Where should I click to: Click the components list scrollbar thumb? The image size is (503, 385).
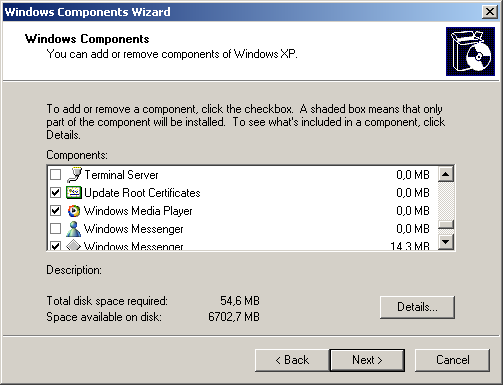(446, 224)
